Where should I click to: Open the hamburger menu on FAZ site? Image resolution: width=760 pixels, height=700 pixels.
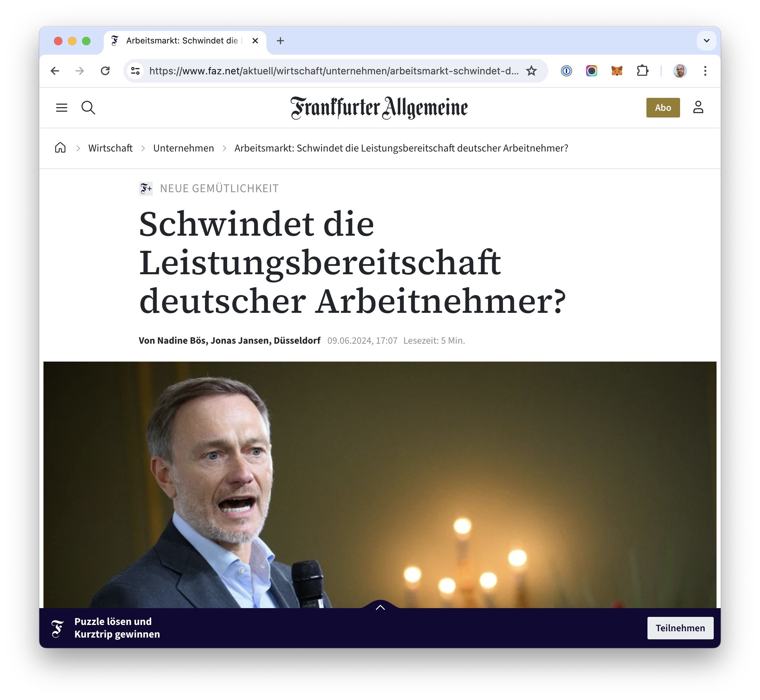coord(62,108)
